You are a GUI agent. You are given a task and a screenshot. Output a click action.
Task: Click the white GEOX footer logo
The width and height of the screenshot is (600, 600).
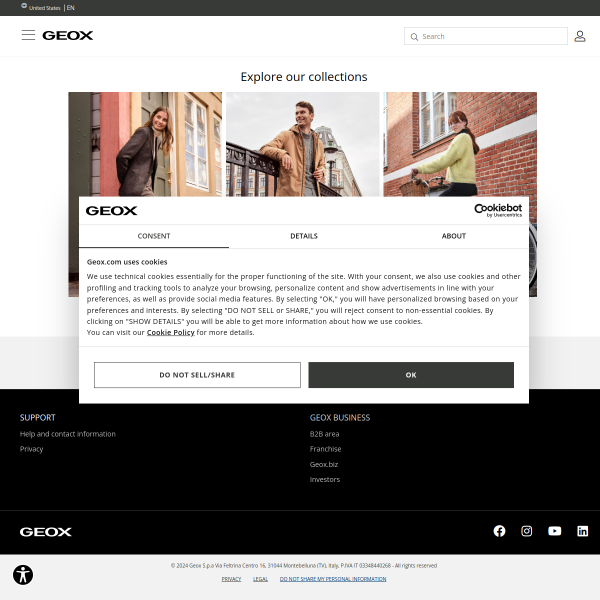pos(46,532)
